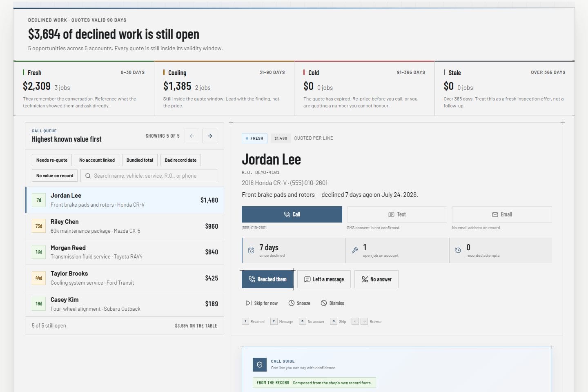Toggle the Bundled total filter
The height and width of the screenshot is (392, 588).
[140, 160]
